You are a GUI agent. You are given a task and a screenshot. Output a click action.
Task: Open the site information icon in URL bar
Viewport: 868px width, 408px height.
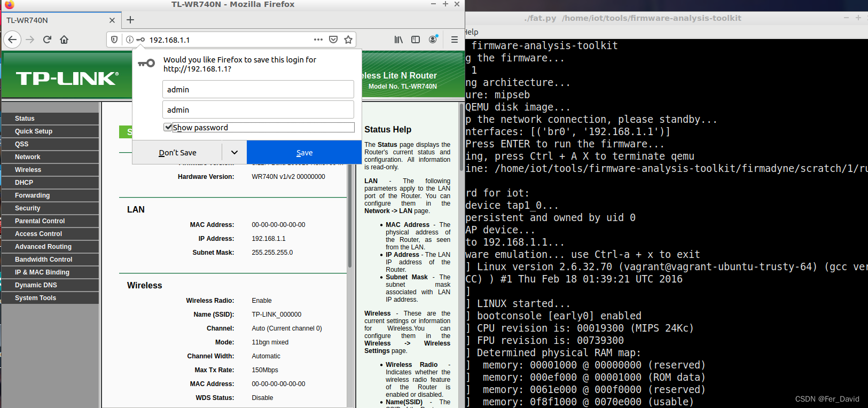click(129, 40)
